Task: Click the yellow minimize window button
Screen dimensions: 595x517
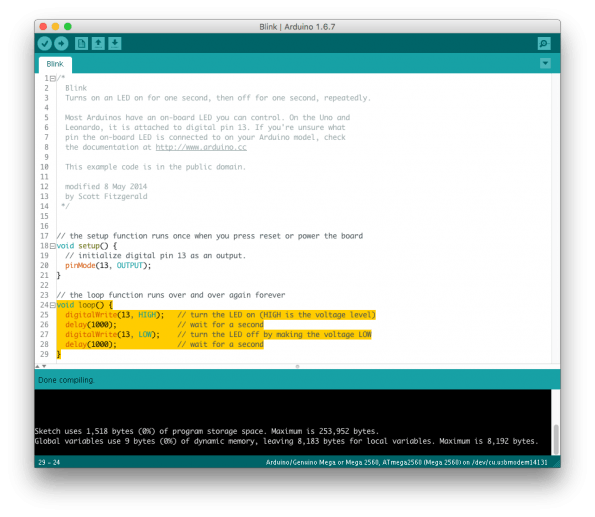Action: (x=55, y=27)
